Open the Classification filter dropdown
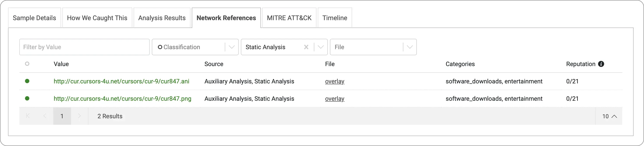The width and height of the screenshot is (644, 146). pos(232,47)
